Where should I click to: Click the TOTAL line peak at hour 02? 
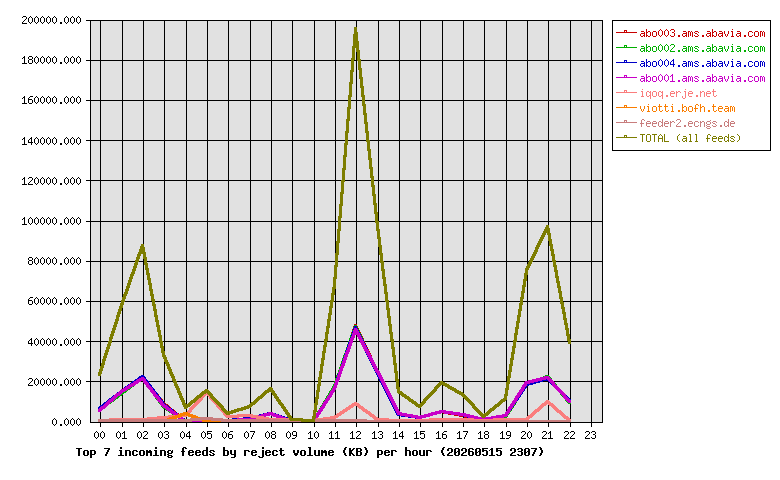[x=143, y=246]
